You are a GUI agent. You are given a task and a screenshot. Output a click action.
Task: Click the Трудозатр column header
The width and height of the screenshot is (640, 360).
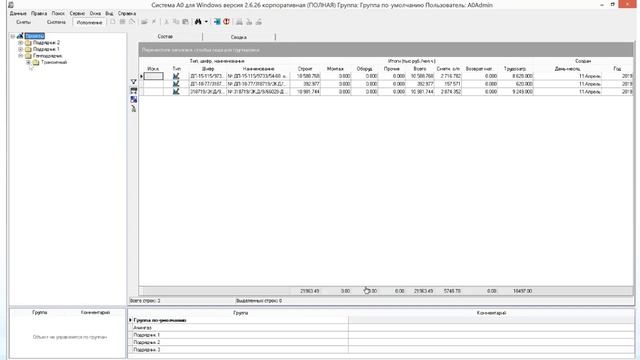515,69
